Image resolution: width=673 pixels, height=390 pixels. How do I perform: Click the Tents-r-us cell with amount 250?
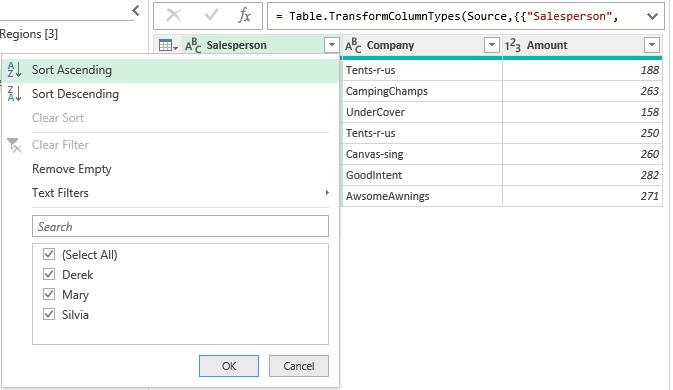pos(422,133)
